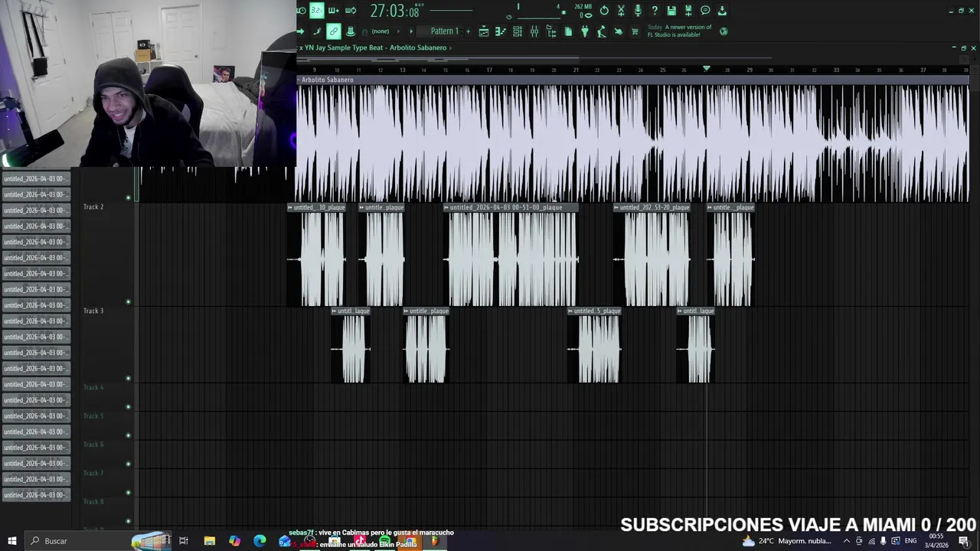This screenshot has width=980, height=551.
Task: Save the project with the floppy disk icon
Action: click(x=671, y=11)
